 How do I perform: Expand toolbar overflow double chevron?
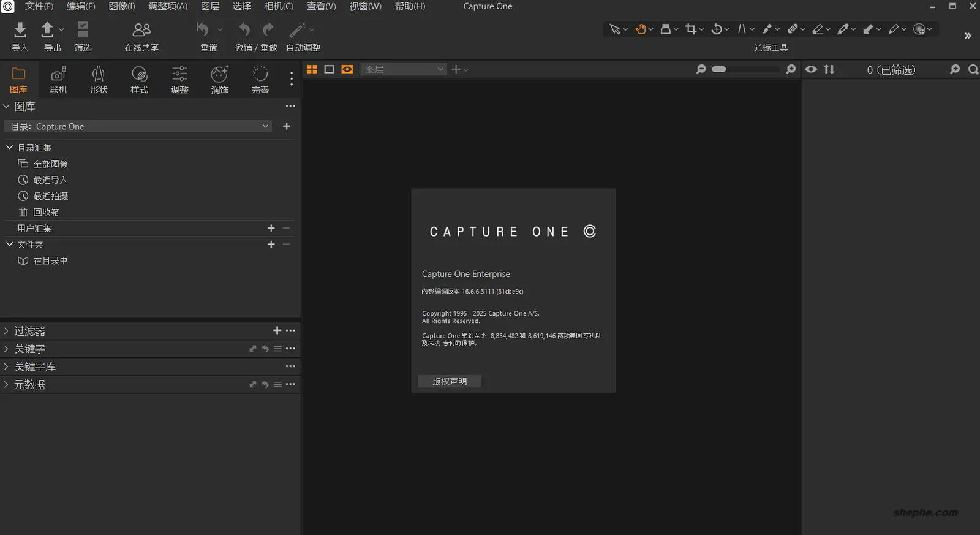[x=968, y=36]
